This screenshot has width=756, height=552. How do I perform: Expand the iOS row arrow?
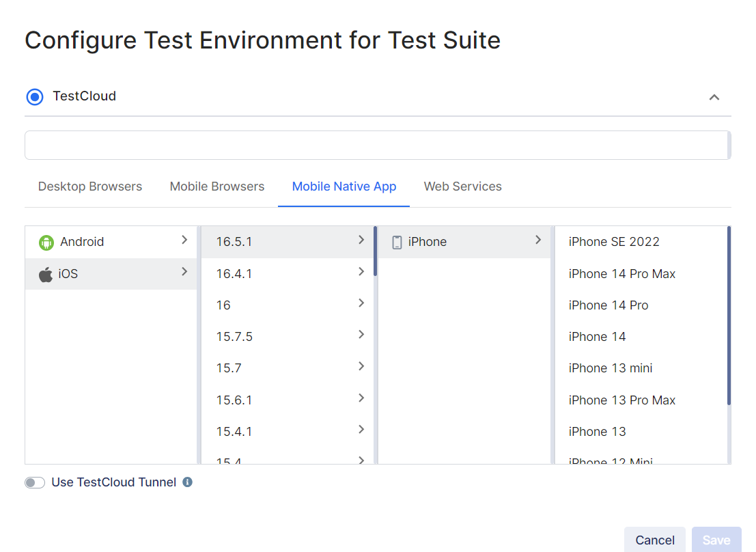(x=184, y=272)
